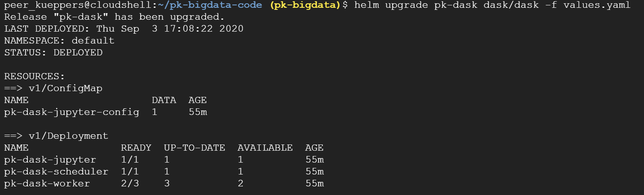Click the RESOURCES: heading
644x195 pixels.
point(34,76)
